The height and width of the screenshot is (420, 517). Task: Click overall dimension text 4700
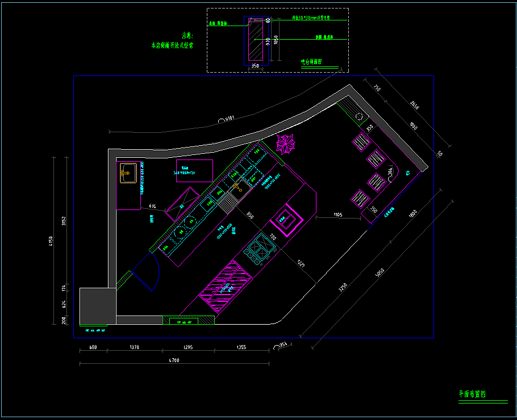(x=174, y=360)
